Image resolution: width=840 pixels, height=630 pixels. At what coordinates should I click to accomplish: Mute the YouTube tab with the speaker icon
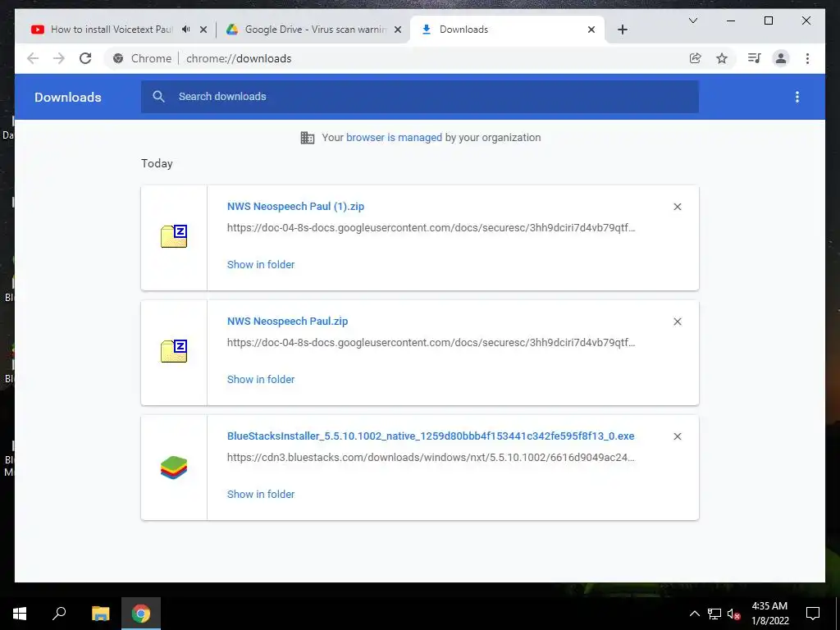pos(186,30)
